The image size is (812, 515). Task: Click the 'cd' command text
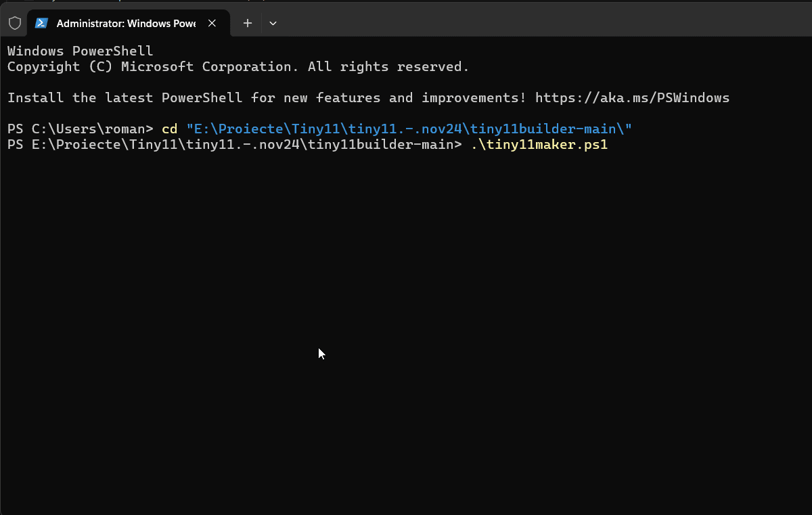(169, 129)
